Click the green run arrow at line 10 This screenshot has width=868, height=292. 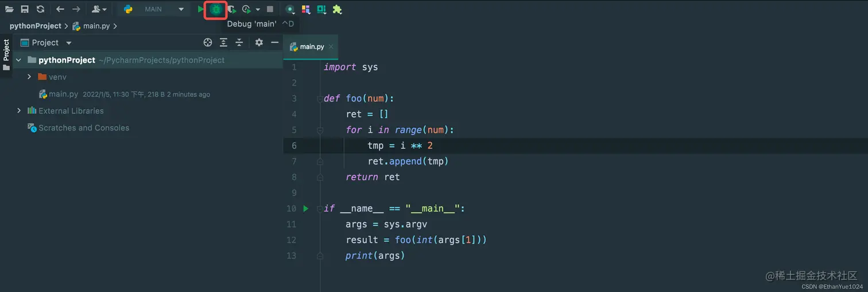[x=306, y=208]
